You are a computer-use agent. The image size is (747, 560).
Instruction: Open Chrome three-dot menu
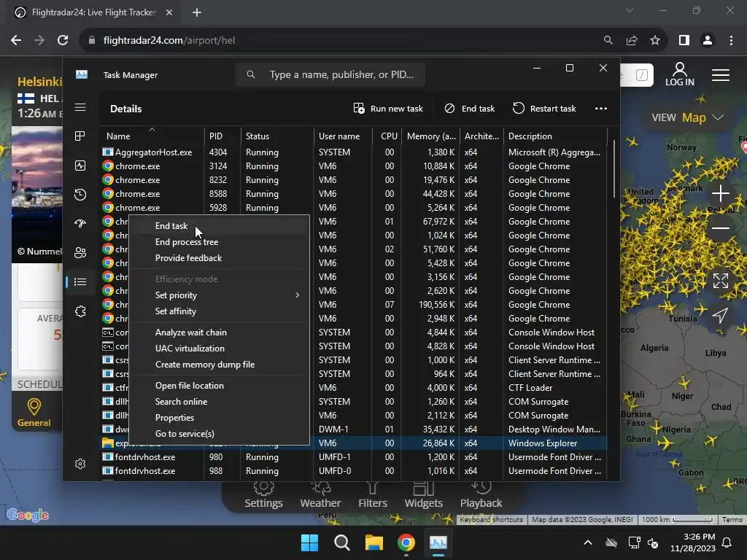731,41
